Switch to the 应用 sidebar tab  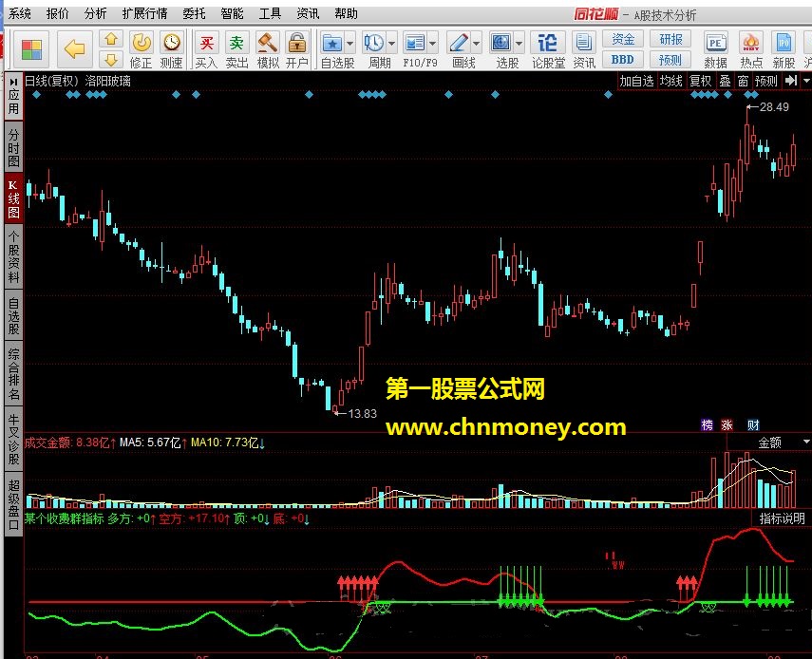coord(13,96)
